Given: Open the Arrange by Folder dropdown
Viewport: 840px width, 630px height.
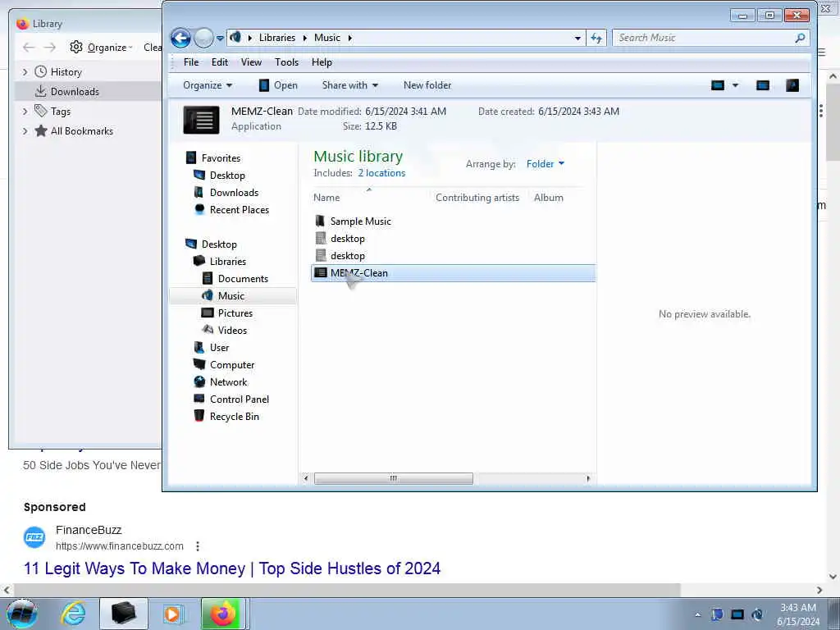Looking at the screenshot, I should tap(546, 164).
